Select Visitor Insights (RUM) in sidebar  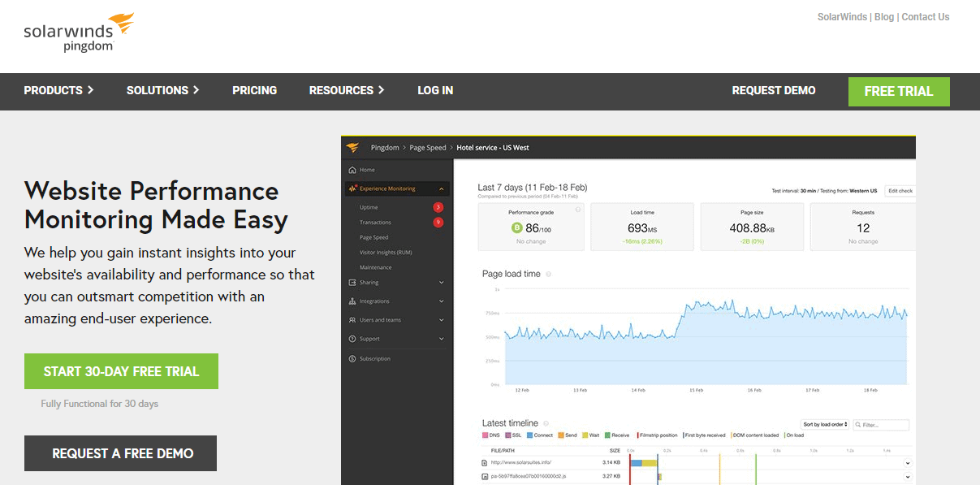(x=386, y=253)
